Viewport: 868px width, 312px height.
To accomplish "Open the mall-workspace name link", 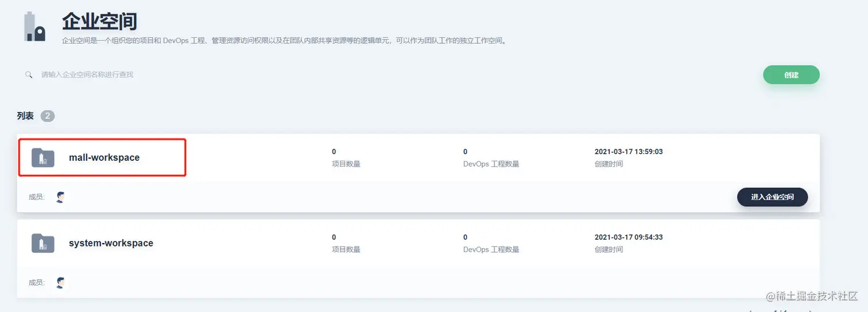I will pos(104,157).
